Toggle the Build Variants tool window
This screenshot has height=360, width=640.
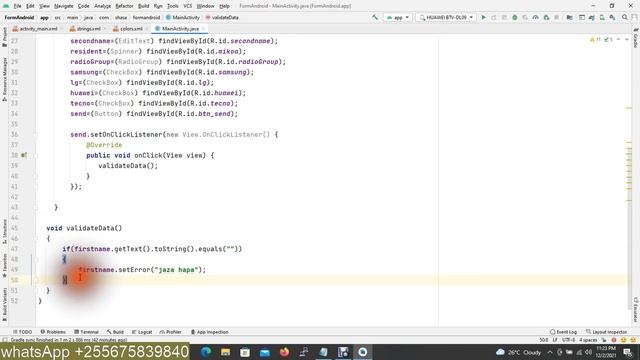point(4,304)
